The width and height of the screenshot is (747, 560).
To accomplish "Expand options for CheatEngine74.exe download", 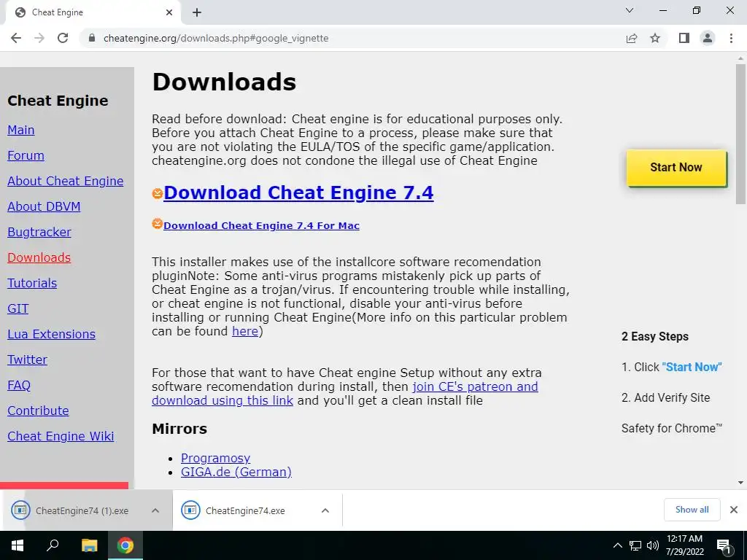I will pyautogui.click(x=325, y=510).
